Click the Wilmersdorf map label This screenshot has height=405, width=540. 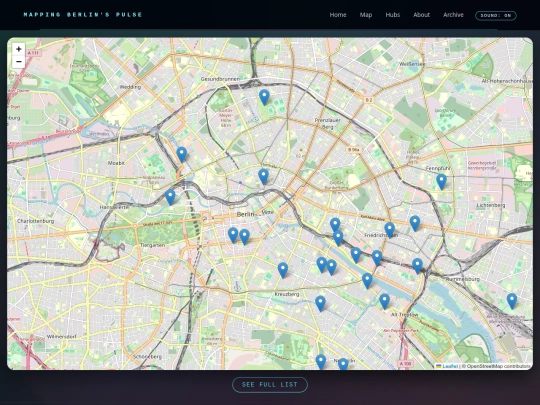click(x=61, y=336)
